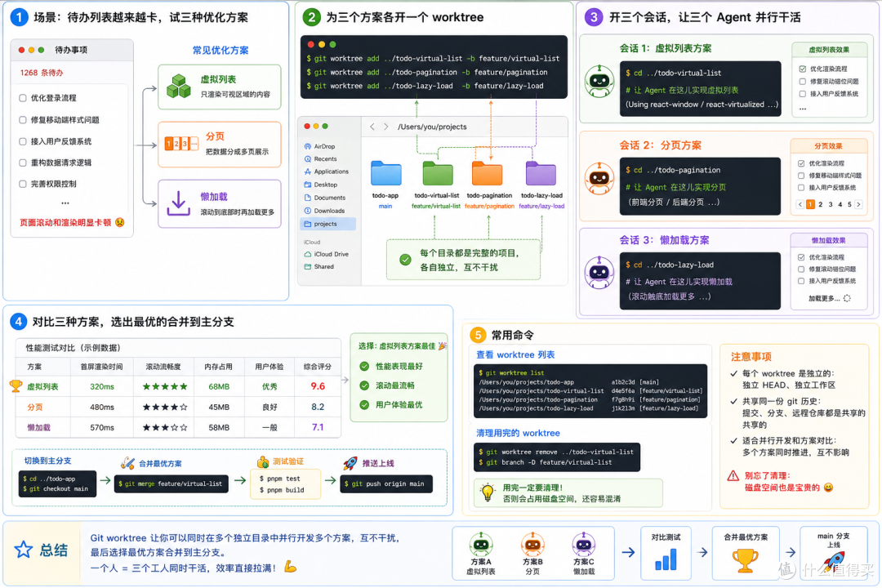This screenshot has width=882, height=588.
Task: Click the next-page chevron in 分页效果
Action: click(858, 204)
